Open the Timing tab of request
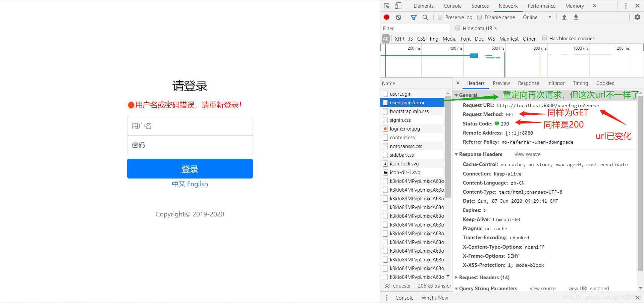The image size is (644, 303). 580,83
